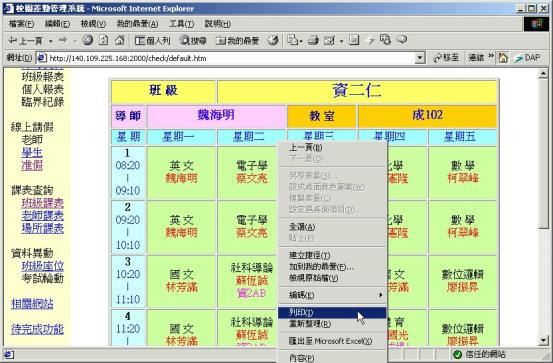Click the Refresh page toolbar icon
The width and height of the screenshot is (553, 363).
pos(103,40)
